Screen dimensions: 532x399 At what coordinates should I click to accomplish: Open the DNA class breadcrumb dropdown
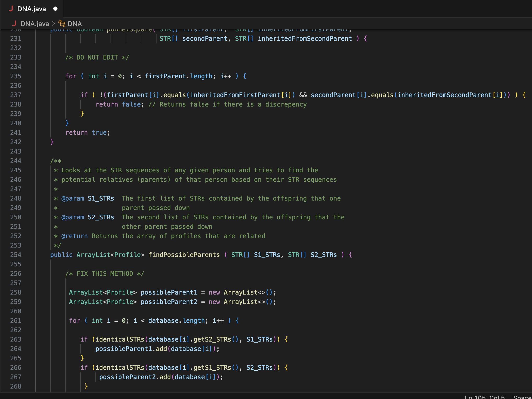point(74,24)
